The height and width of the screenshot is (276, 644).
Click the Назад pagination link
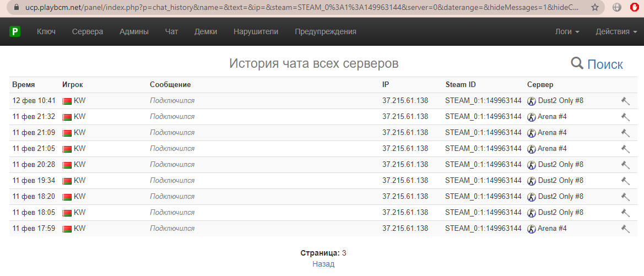[323, 264]
